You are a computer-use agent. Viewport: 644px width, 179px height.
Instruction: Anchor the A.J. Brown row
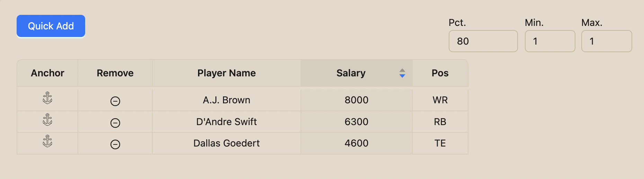(47, 98)
